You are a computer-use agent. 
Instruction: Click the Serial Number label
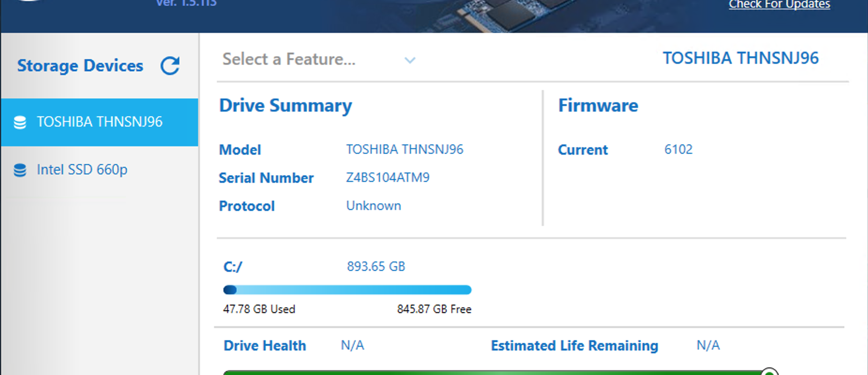[266, 178]
